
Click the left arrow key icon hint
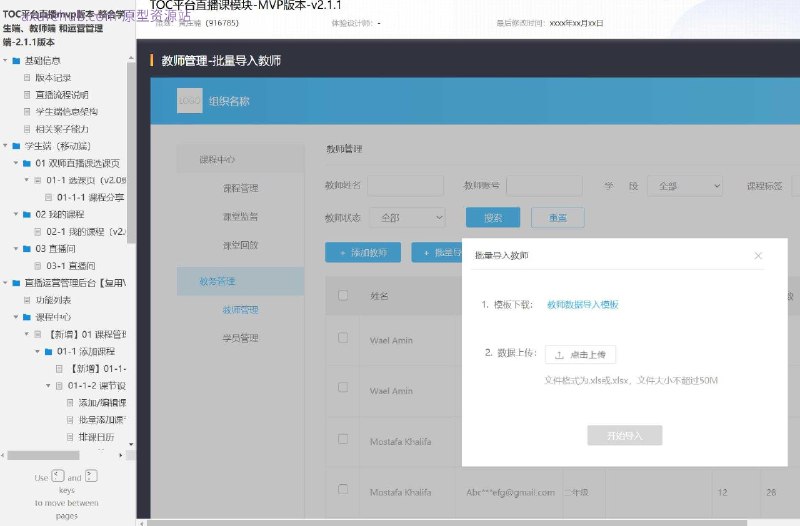click(58, 476)
